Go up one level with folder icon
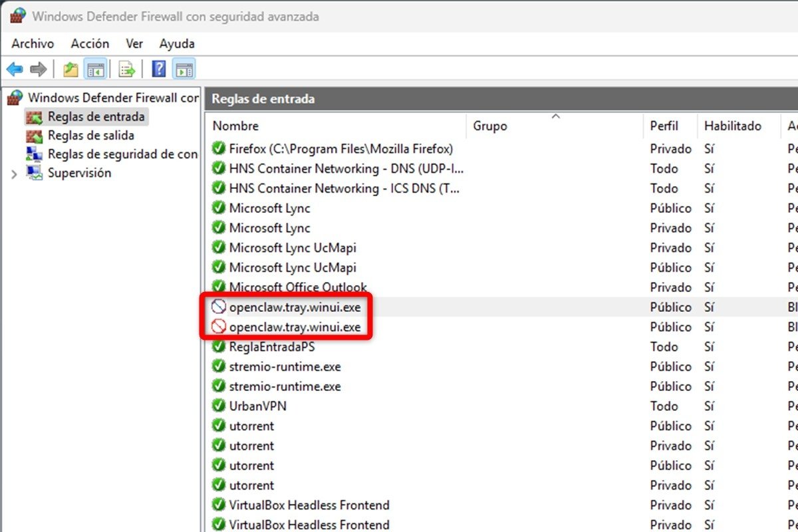 70,68
